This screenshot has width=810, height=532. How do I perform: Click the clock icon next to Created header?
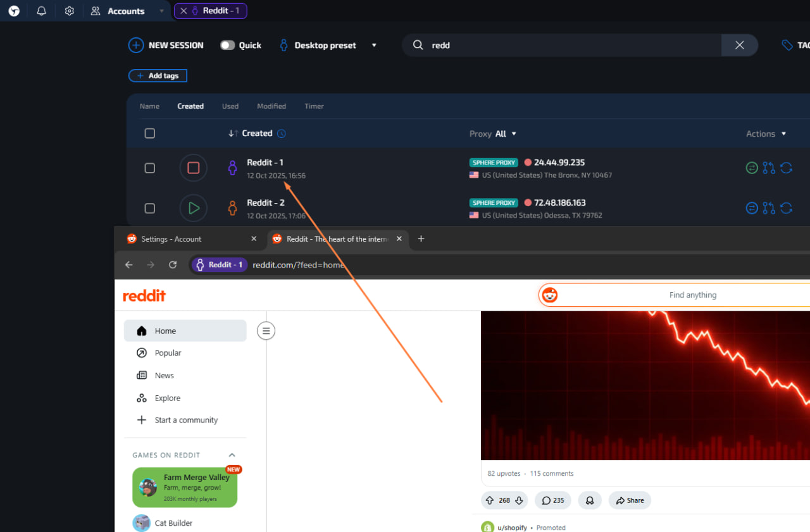[282, 133]
